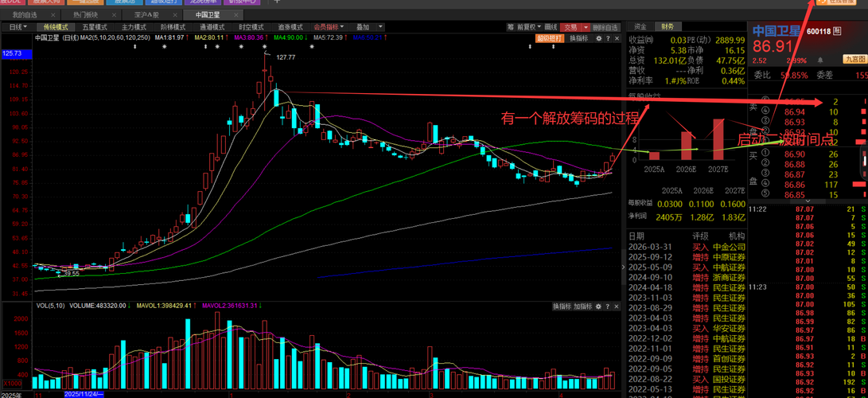Close the volume indicator panel
Image resolution: width=868 pixels, height=398 pixels.
coord(617,306)
